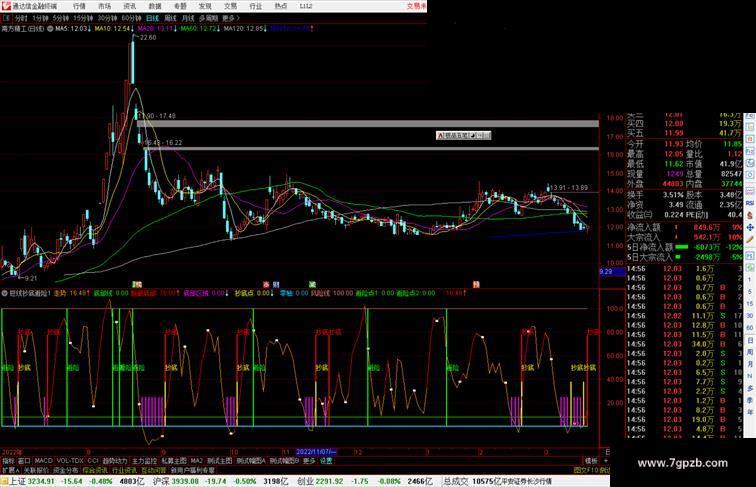The width and height of the screenshot is (756, 487).
Task: Click the floating chart annotation toolbar
Action: pyautogui.click(x=463, y=135)
